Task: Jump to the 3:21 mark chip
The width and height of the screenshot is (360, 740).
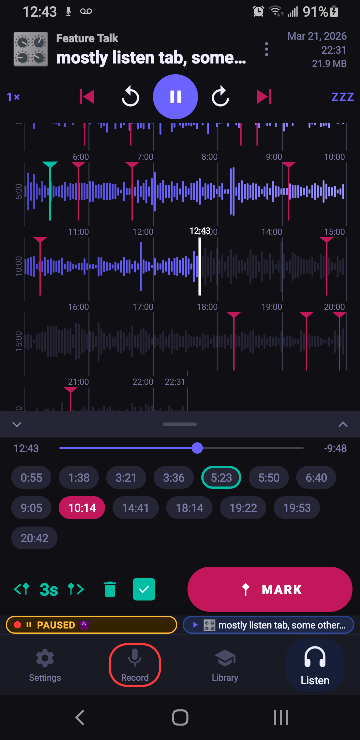Action: tap(126, 478)
